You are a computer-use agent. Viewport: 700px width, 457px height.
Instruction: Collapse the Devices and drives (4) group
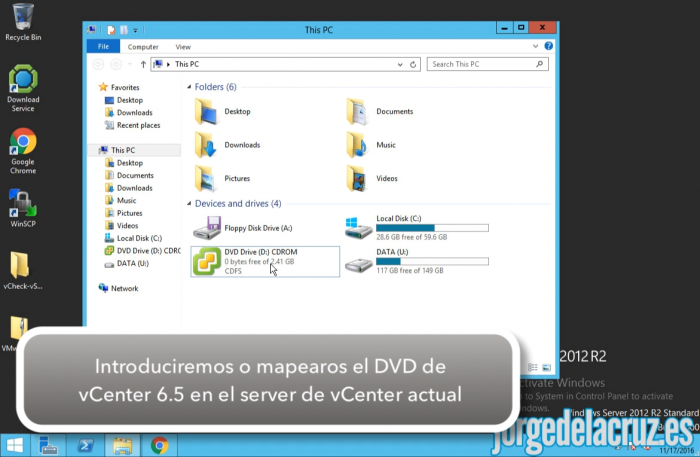pos(189,204)
